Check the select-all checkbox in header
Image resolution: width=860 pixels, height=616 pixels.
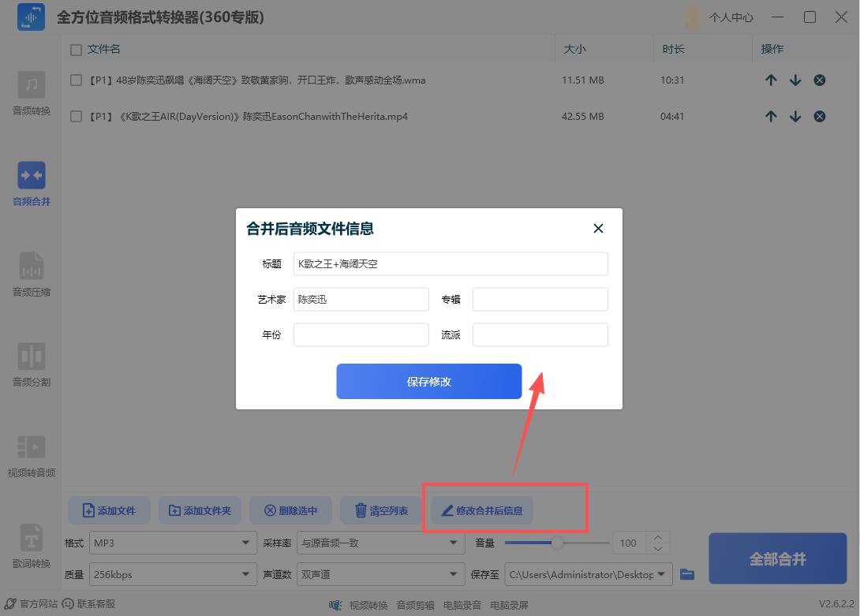tap(75, 48)
